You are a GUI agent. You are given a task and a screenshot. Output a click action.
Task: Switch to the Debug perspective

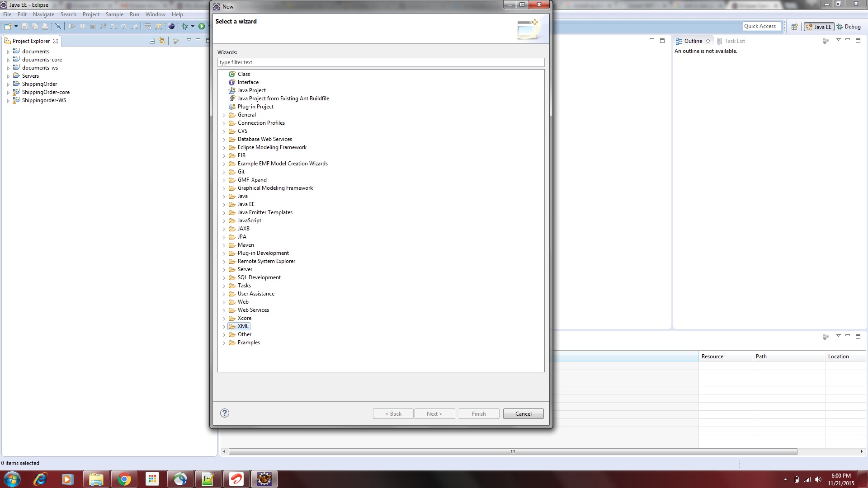[x=849, y=27]
